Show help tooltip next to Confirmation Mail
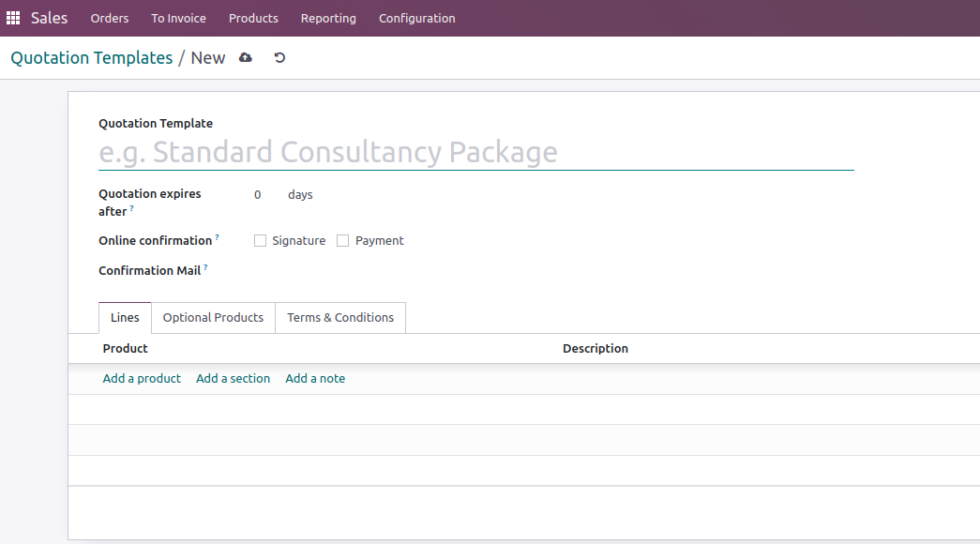980x544 pixels. tap(205, 268)
